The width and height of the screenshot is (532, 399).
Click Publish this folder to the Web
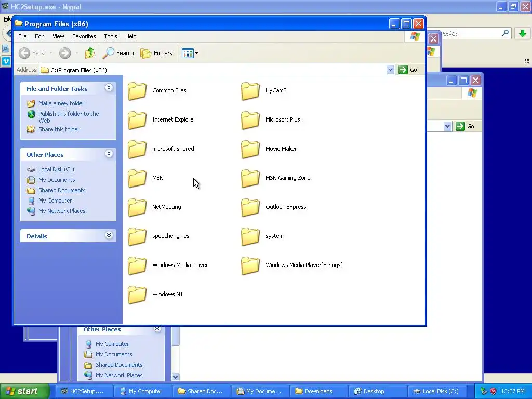69,117
